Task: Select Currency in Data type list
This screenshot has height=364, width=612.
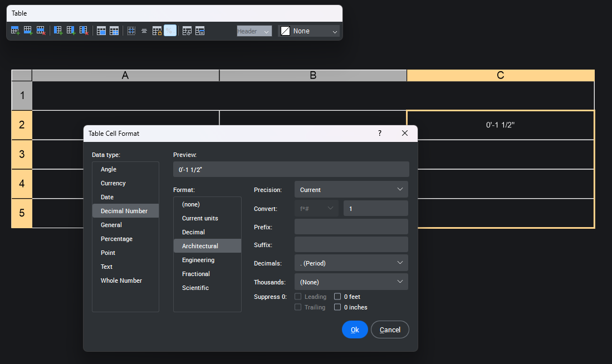Action: [x=113, y=183]
